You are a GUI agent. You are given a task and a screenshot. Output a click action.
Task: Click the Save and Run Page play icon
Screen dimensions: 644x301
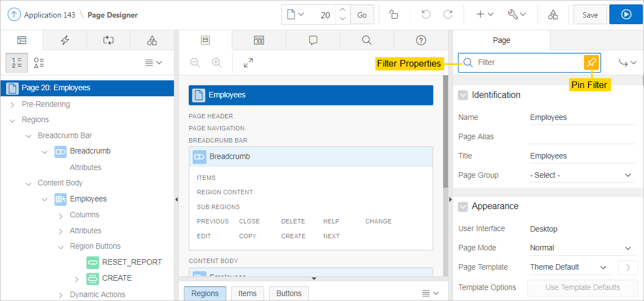pyautogui.click(x=626, y=15)
